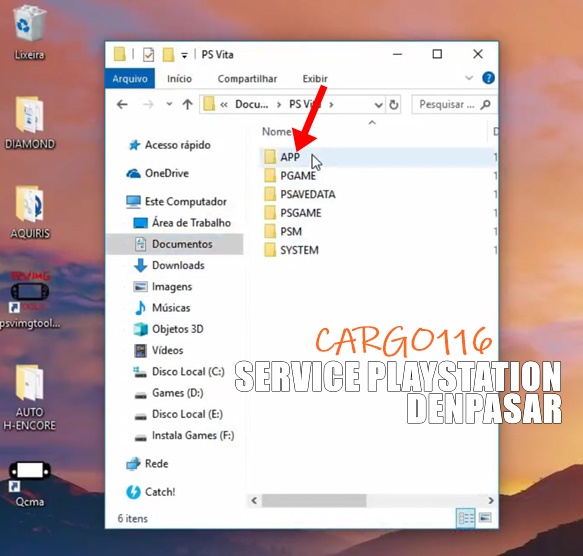Open Help with the blue question icon
Image resolution: width=583 pixels, height=556 pixels.
488,78
